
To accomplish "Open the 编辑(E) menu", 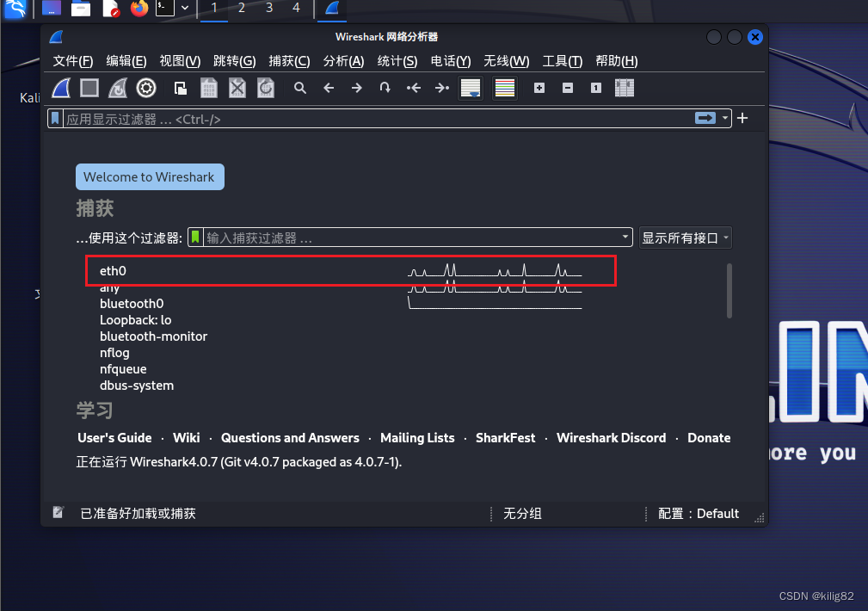I will 126,61.
